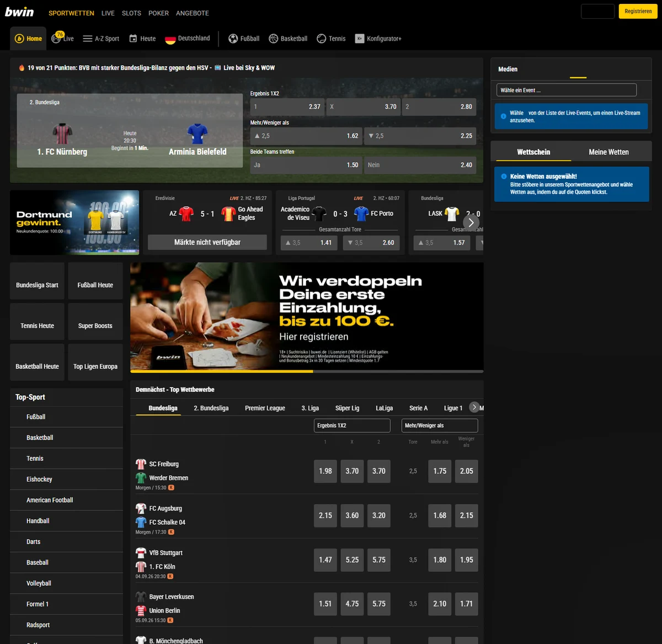Open Darts in Top-Sport list
This screenshot has height=644, width=662.
(x=66, y=541)
